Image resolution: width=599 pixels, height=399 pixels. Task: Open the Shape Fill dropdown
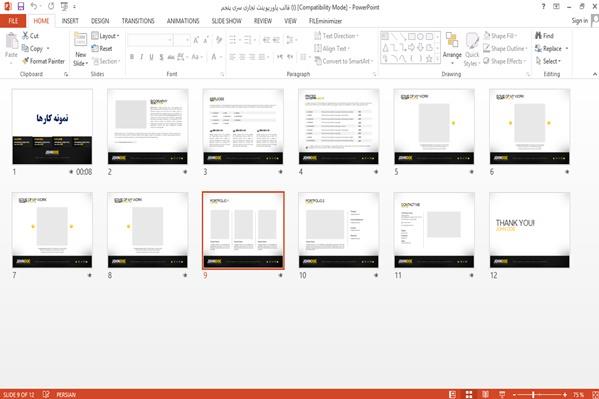(500, 36)
